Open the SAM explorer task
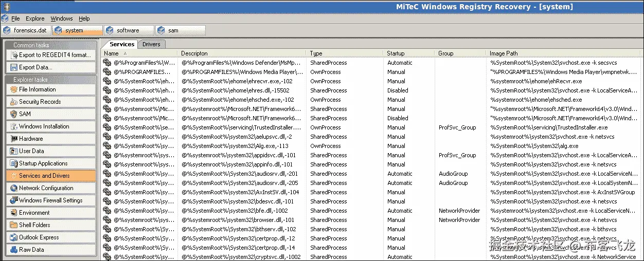Image resolution: width=644 pixels, height=261 pixels. (x=50, y=114)
